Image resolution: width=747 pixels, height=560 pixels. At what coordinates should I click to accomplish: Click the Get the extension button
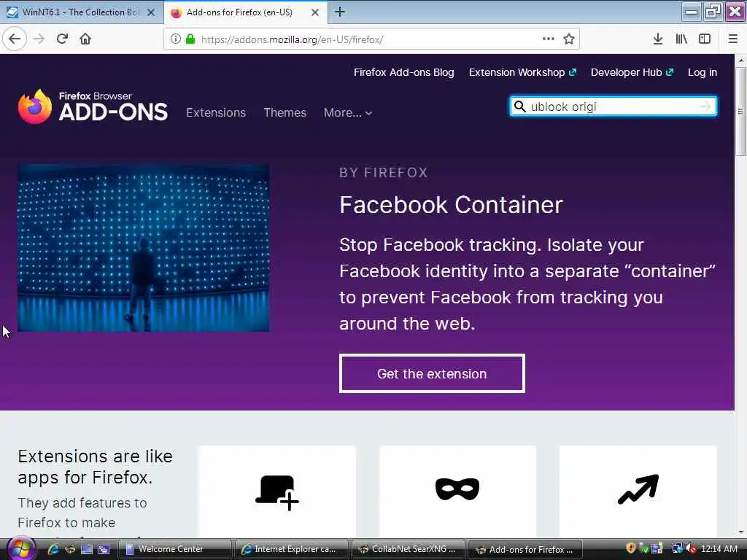[432, 373]
